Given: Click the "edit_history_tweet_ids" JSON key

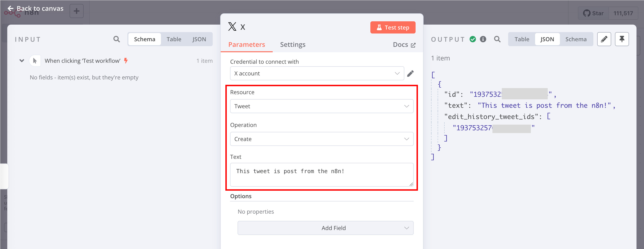Looking at the screenshot, I should coord(491,117).
